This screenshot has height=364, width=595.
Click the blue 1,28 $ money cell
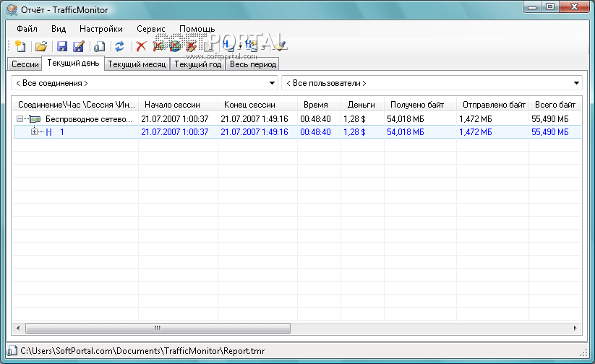(x=354, y=132)
